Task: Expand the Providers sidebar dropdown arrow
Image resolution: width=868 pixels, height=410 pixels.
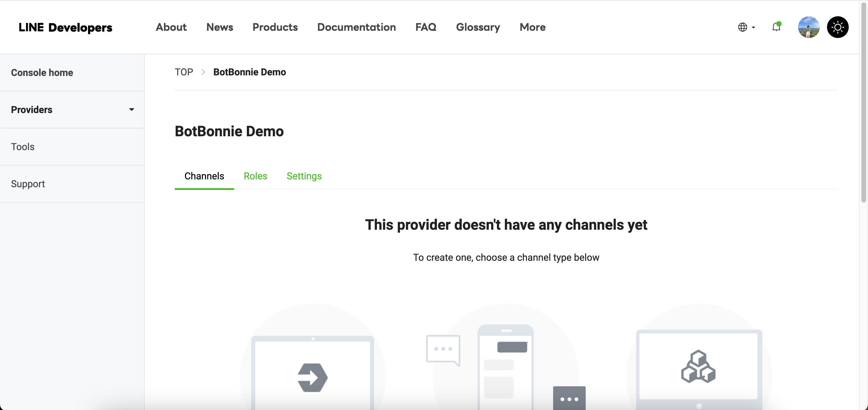Action: coord(131,109)
